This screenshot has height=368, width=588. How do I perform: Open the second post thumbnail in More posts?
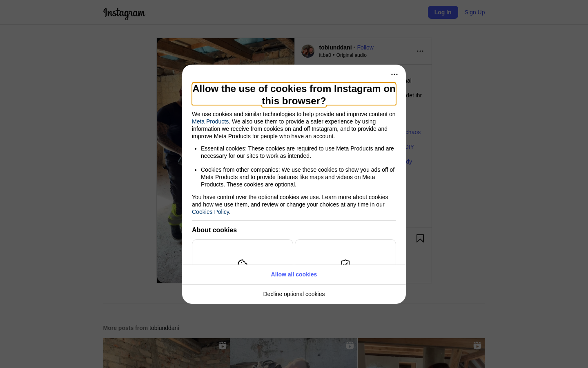coord(294,353)
